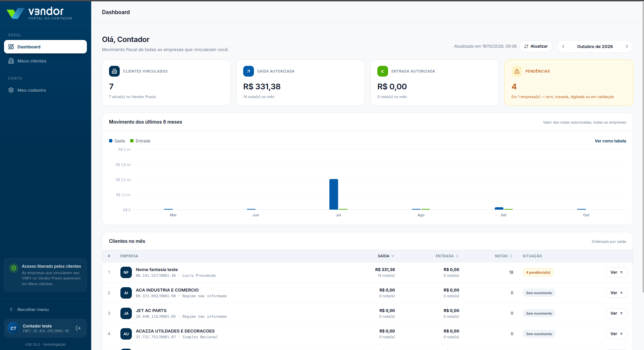This screenshot has width=644, height=350.
Task: Toggle the Entrada green legend swatch
Action: click(132, 141)
